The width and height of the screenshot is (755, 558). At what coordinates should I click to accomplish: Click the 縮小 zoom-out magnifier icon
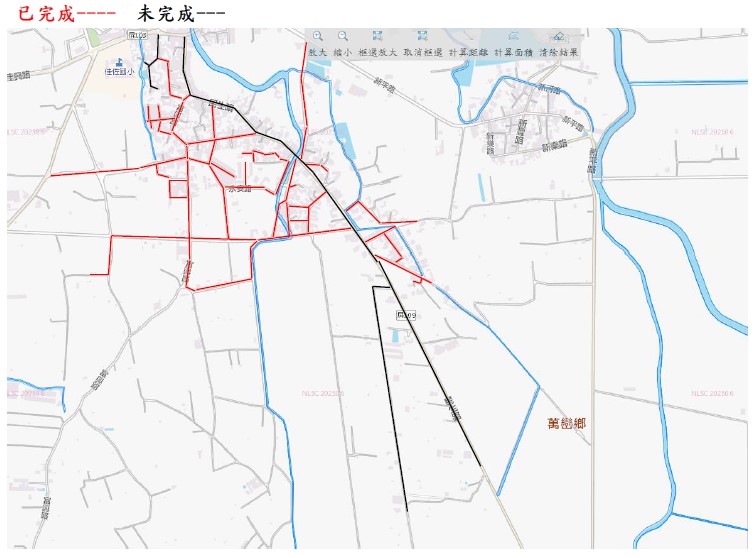tap(342, 36)
